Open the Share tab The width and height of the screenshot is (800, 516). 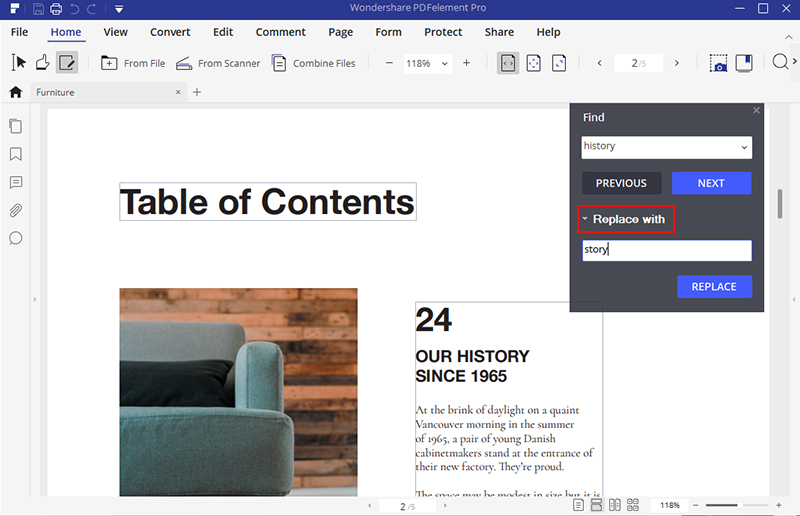(499, 32)
